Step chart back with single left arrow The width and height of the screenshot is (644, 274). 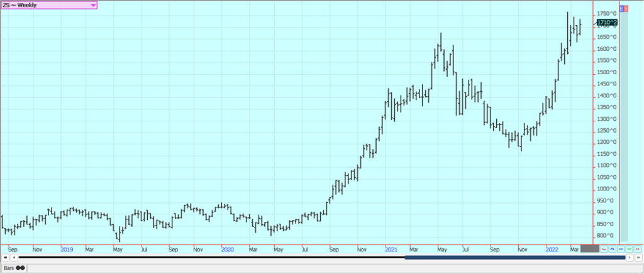(x=14, y=258)
